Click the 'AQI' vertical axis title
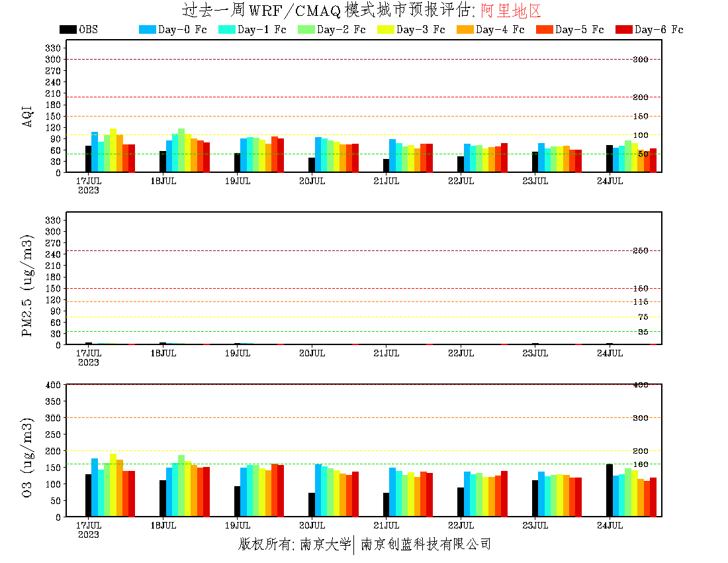 (x=27, y=116)
